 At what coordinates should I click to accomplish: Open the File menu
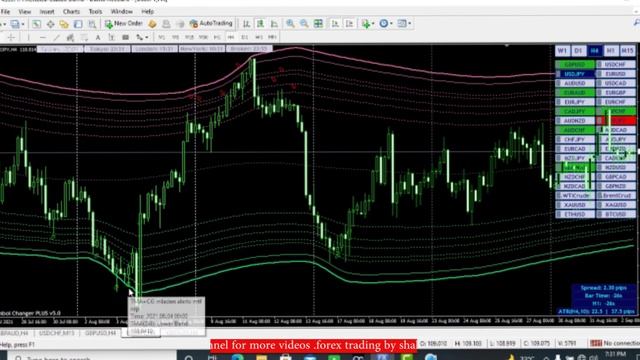tap(5, 11)
